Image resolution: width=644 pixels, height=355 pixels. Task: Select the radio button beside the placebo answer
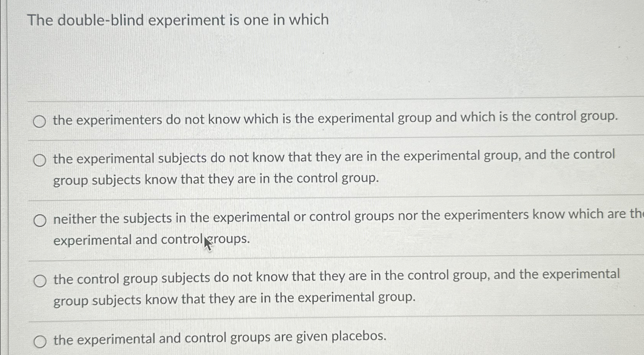click(x=40, y=340)
